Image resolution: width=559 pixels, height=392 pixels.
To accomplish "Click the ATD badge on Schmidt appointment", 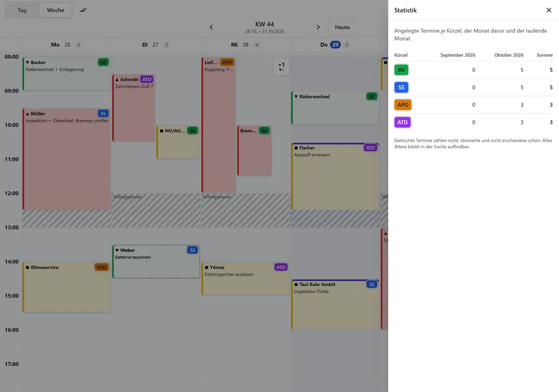I will coord(147,80).
